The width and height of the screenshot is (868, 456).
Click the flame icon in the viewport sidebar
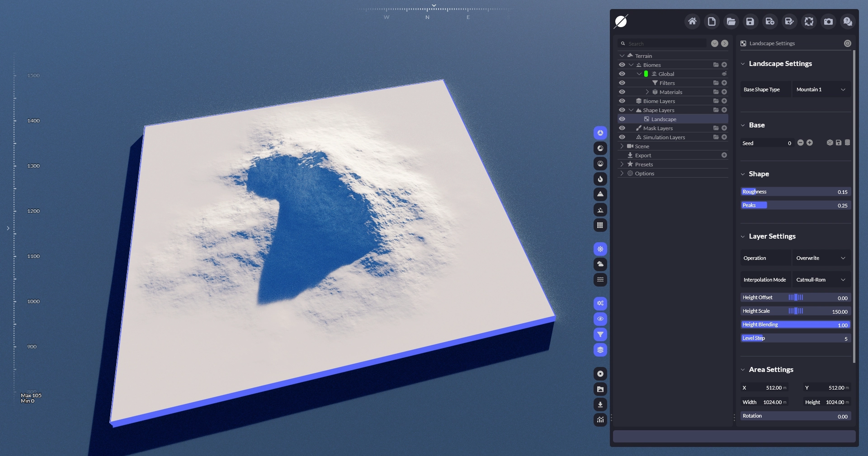[600, 179]
